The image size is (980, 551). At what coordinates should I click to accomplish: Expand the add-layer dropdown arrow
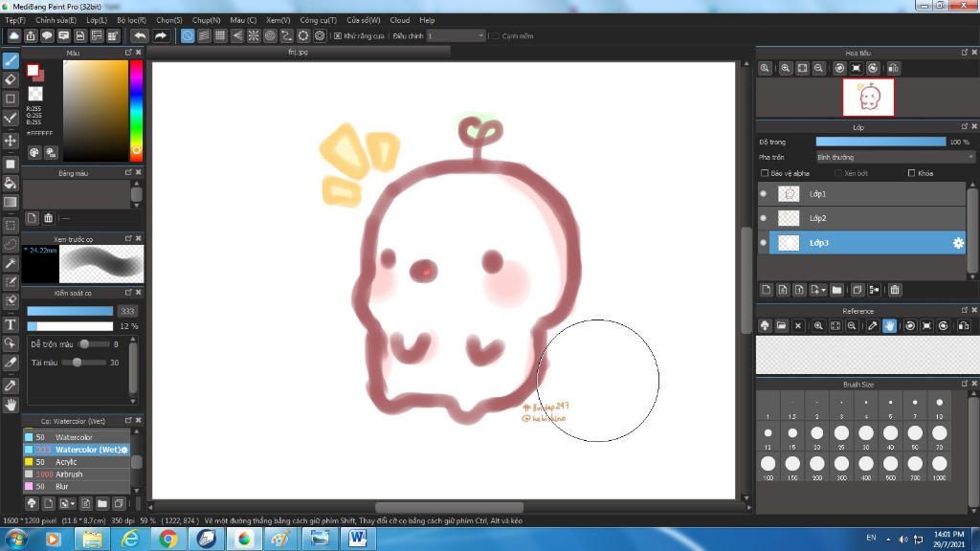click(824, 290)
